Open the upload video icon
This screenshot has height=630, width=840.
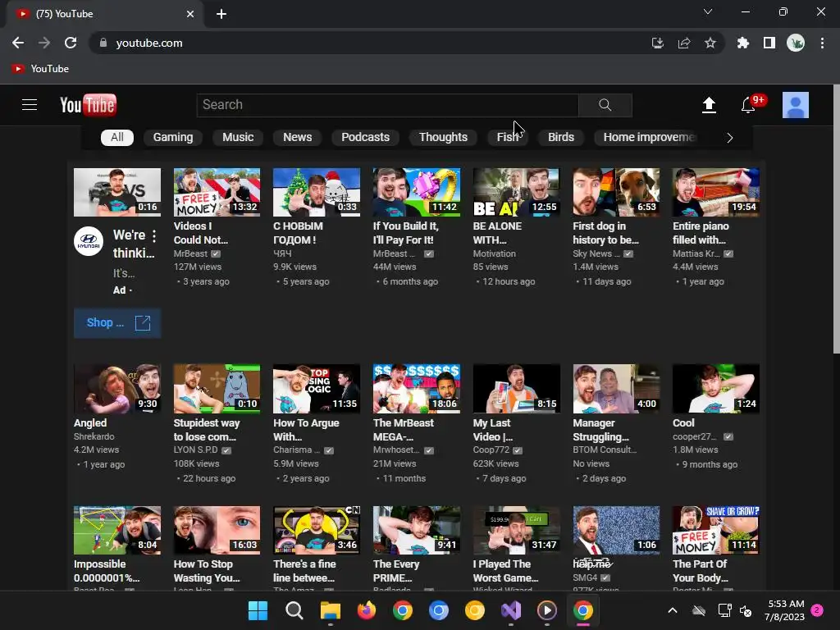click(x=709, y=105)
